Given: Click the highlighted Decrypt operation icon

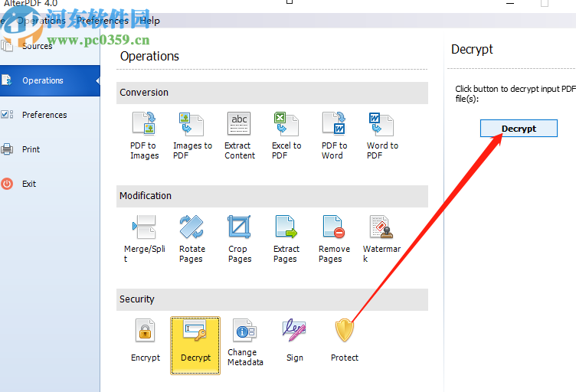Looking at the screenshot, I should point(195,345).
